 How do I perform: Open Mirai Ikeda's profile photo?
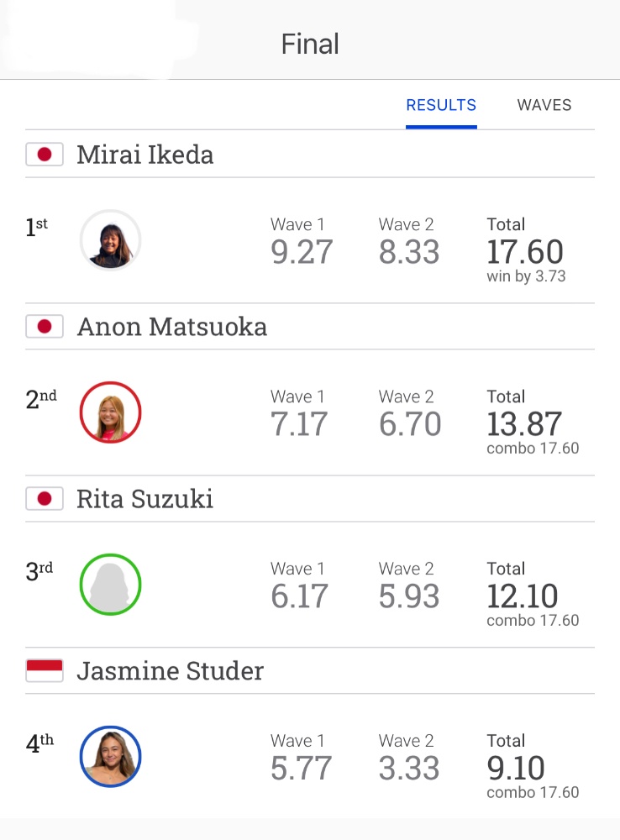(110, 240)
